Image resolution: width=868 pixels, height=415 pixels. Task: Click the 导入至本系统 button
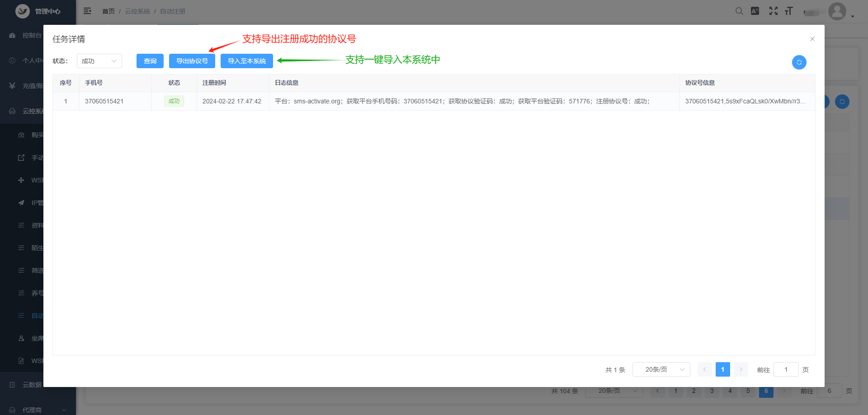pos(246,61)
